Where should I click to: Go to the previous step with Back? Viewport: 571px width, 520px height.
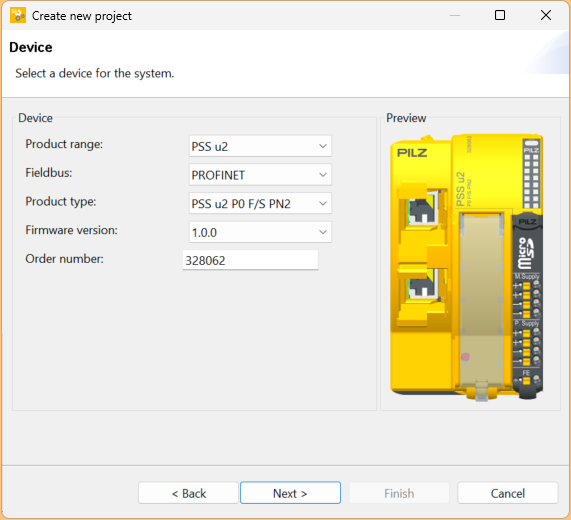(x=188, y=493)
